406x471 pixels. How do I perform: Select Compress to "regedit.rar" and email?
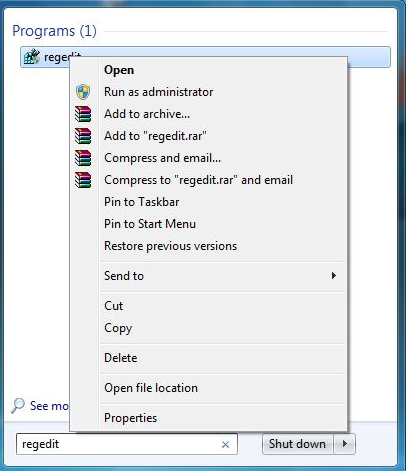[x=208, y=180]
